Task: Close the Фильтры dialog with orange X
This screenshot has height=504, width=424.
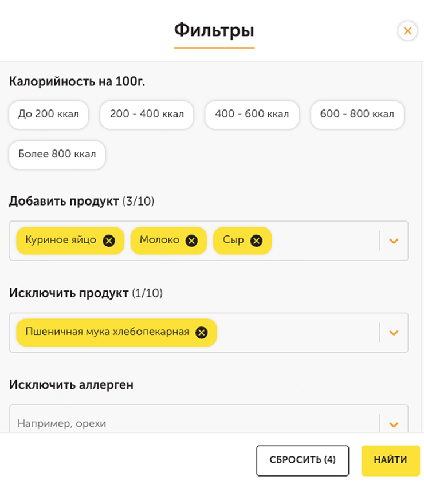Action: (x=407, y=31)
